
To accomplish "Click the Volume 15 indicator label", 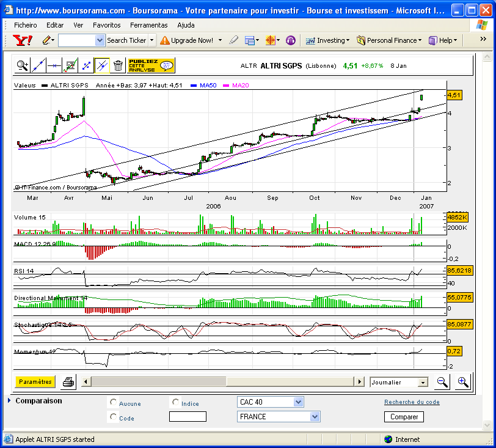I will coord(30,217).
